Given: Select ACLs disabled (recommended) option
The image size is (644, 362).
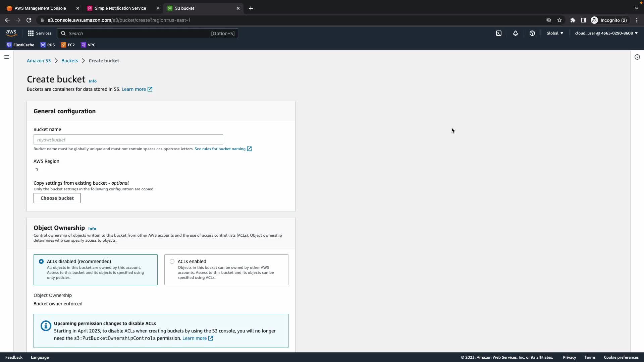Looking at the screenshot, I should 41,261.
